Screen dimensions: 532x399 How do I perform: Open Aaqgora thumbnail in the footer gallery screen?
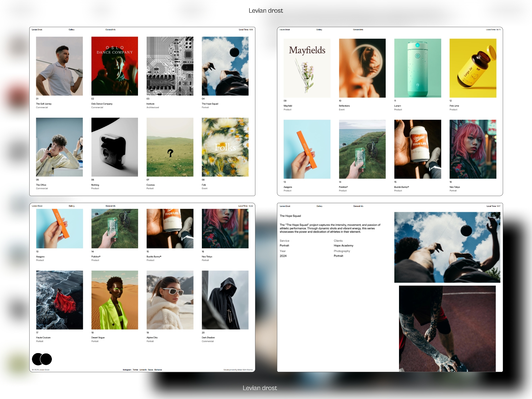pyautogui.click(x=60, y=228)
